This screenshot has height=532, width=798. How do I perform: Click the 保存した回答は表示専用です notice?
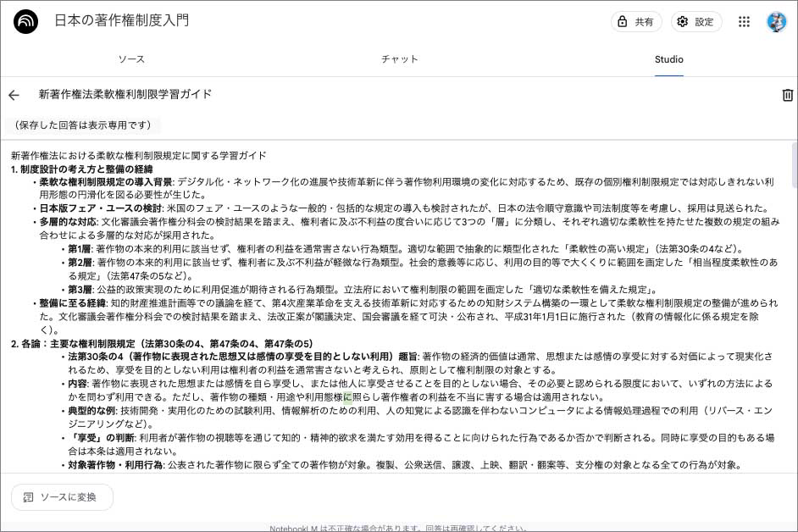[x=82, y=125]
